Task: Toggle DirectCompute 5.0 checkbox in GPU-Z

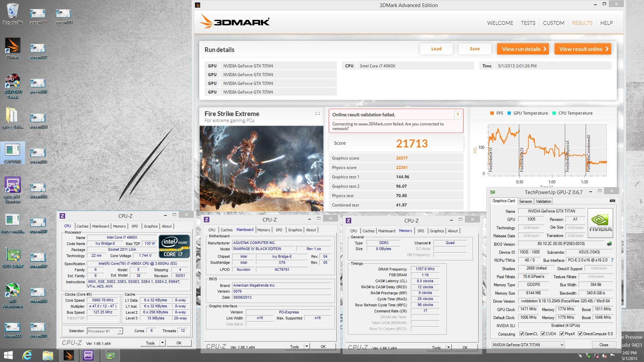Action: pyautogui.click(x=580, y=334)
